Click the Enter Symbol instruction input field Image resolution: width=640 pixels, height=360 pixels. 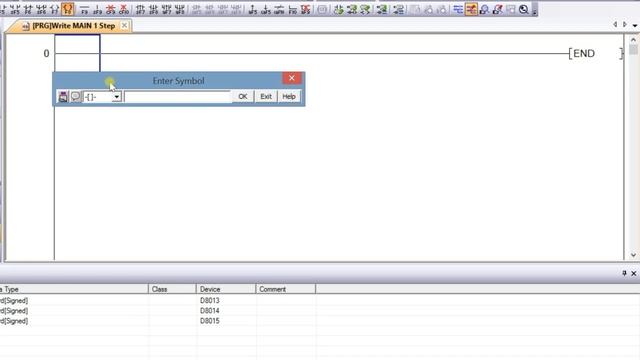(178, 97)
